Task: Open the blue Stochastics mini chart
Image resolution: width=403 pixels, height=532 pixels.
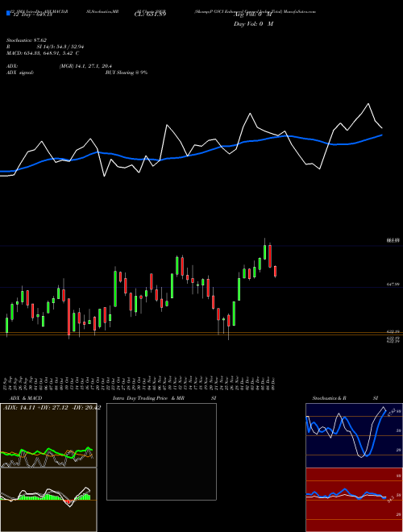Action: (x=354, y=435)
